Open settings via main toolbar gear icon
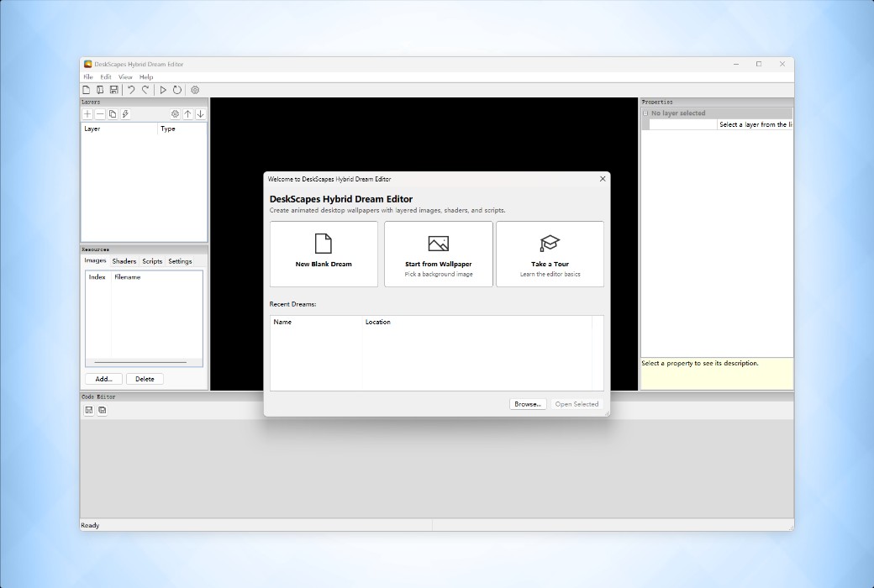The height and width of the screenshot is (588, 874). [x=195, y=90]
